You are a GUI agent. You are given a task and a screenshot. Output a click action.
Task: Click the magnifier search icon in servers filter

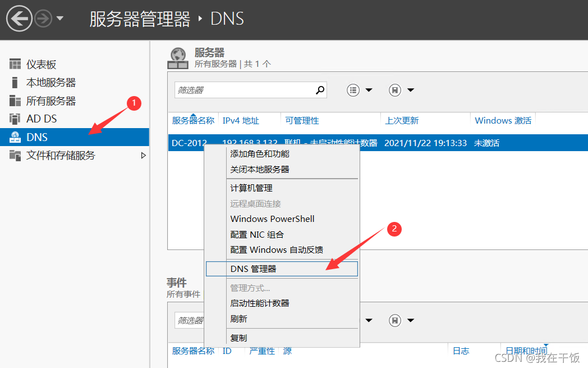320,90
